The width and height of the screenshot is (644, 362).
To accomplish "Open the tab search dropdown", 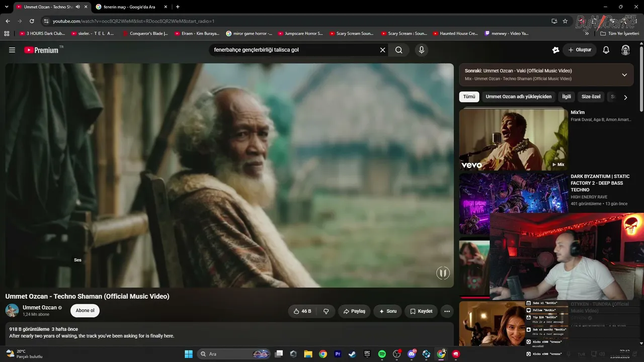I will coord(7,7).
